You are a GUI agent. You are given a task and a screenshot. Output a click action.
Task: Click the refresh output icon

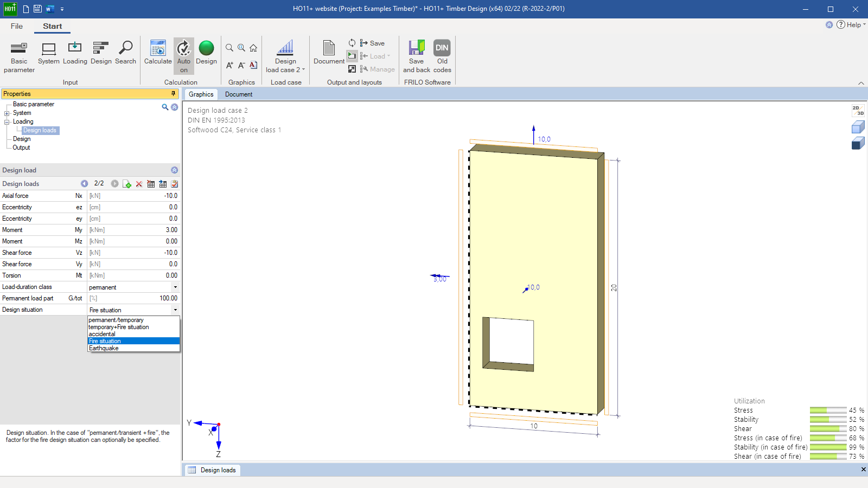coord(352,43)
